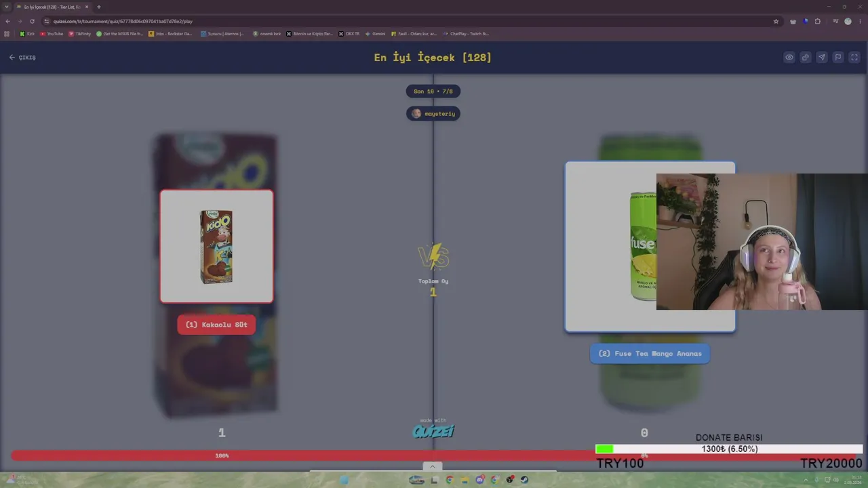Open the media controls icon in Chrome toolbar
This screenshot has height=488, width=868.
pos(835,21)
